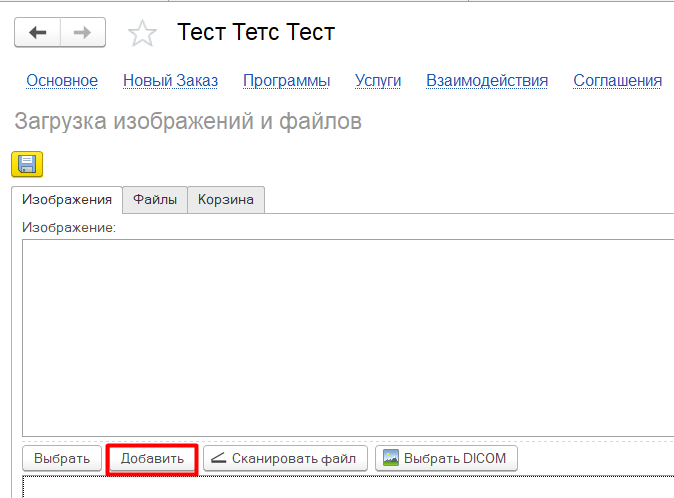This screenshot has width=674, height=498.
Task: Go to the Новый Заказ section
Action: coord(170,81)
